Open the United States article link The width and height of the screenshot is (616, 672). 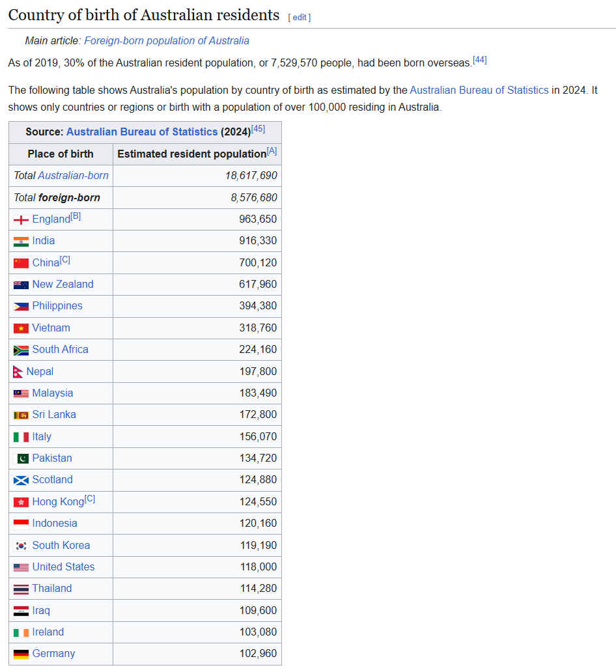pyautogui.click(x=63, y=567)
